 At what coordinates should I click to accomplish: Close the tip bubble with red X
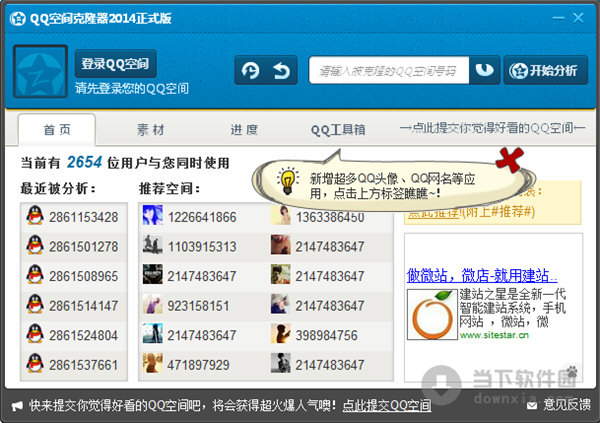tap(509, 159)
